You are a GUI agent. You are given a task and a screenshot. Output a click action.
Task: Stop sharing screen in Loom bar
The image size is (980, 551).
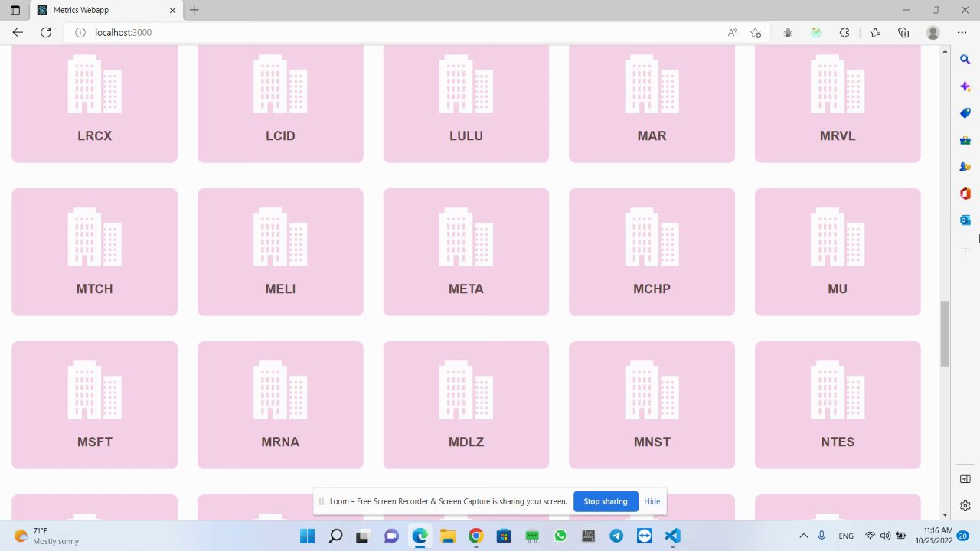tap(605, 501)
